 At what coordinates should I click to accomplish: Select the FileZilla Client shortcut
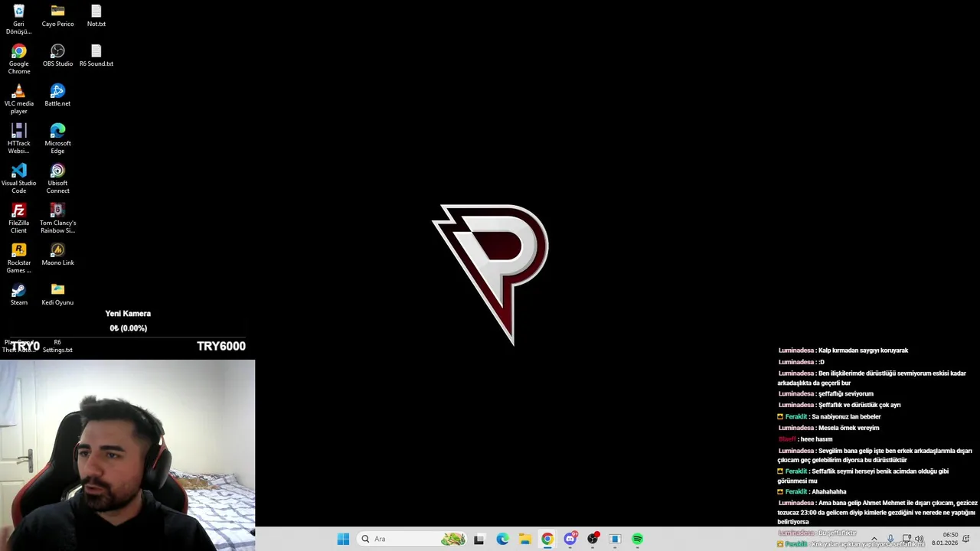(18, 219)
